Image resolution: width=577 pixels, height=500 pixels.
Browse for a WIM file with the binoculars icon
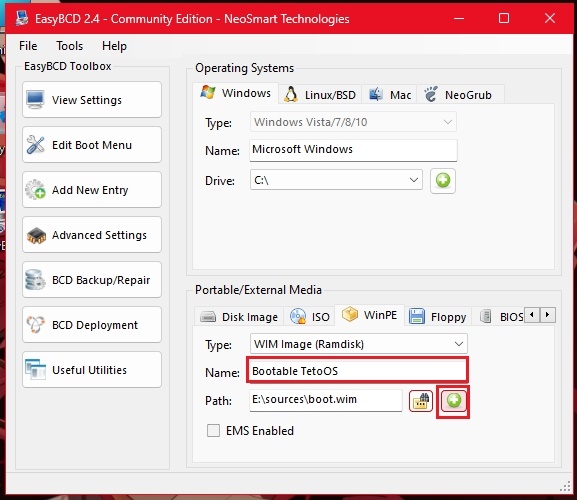(421, 401)
